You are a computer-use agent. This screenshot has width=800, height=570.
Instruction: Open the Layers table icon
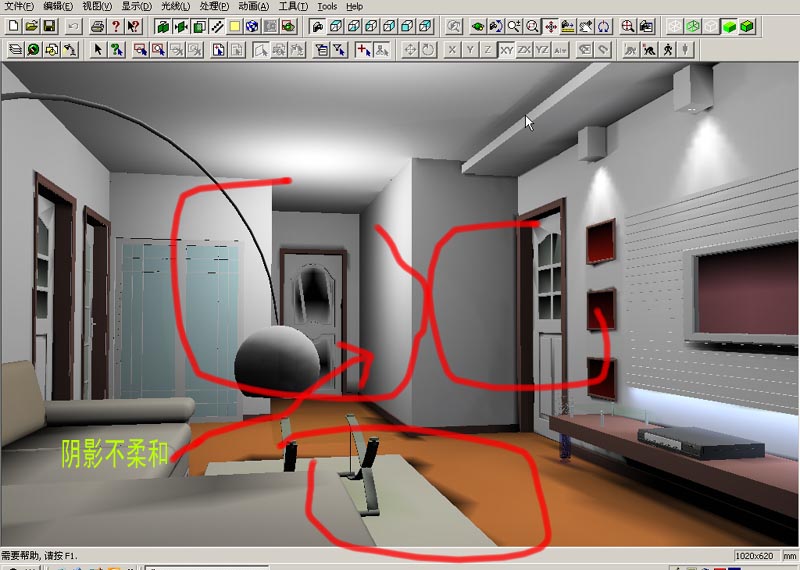coord(15,49)
